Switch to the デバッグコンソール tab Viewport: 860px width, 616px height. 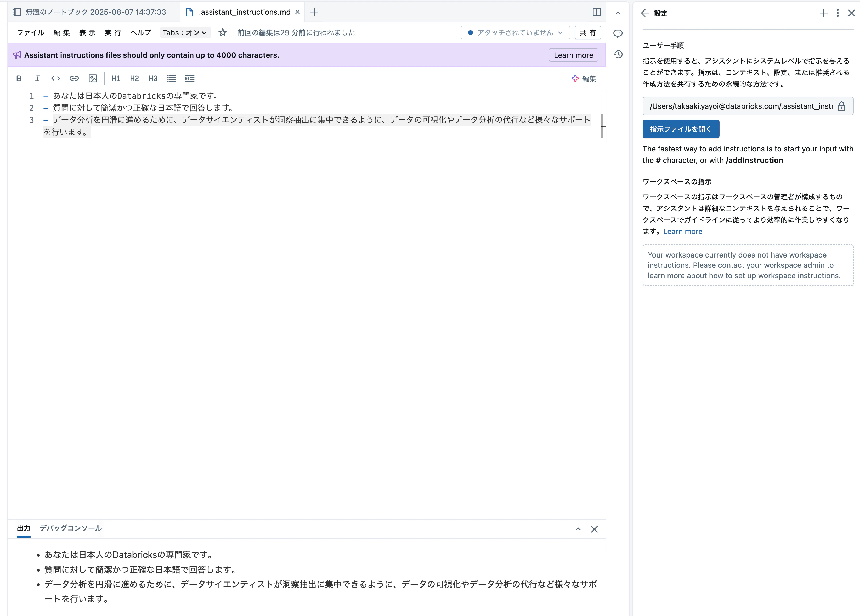71,528
